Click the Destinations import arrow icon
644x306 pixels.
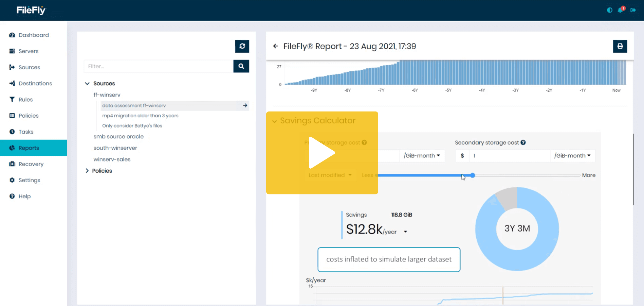tap(12, 83)
